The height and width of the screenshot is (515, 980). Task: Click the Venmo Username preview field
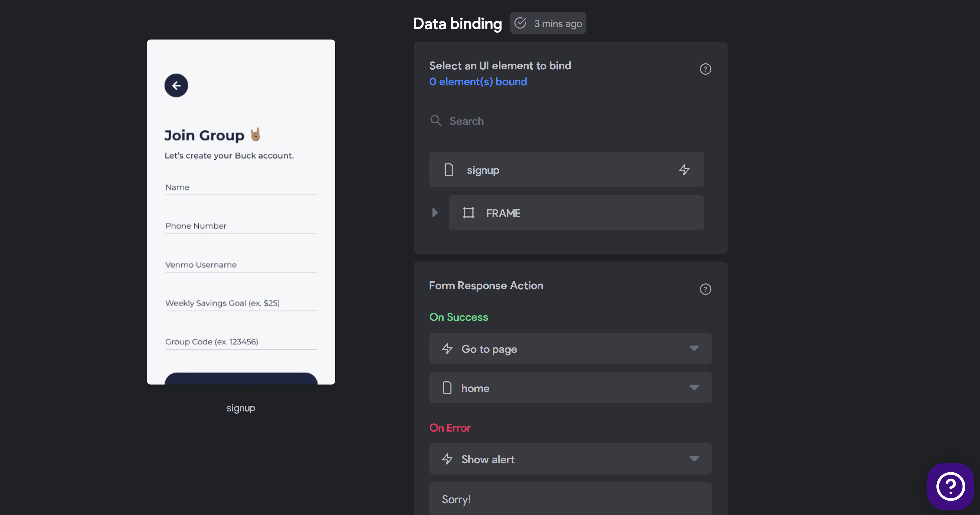(241, 265)
